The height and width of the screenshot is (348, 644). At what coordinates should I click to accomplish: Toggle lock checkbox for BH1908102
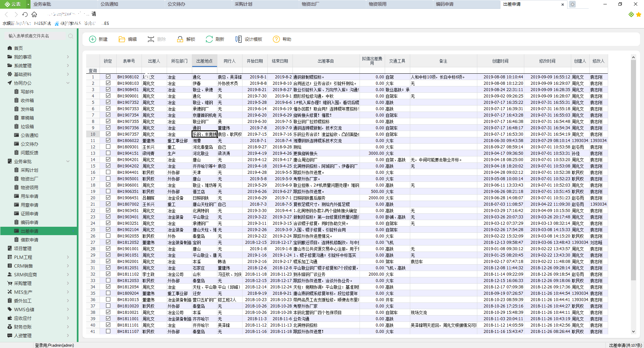click(x=108, y=77)
